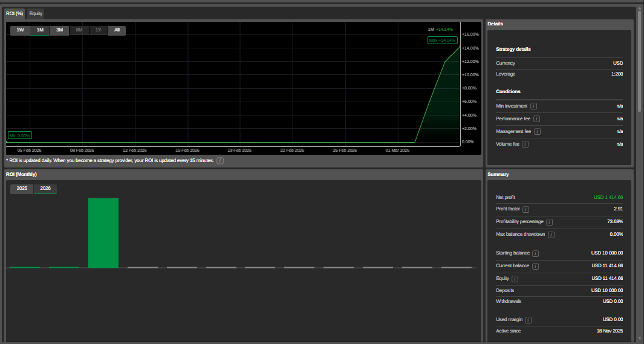
Task: Click info icon next to Used margin
Action: (528, 320)
